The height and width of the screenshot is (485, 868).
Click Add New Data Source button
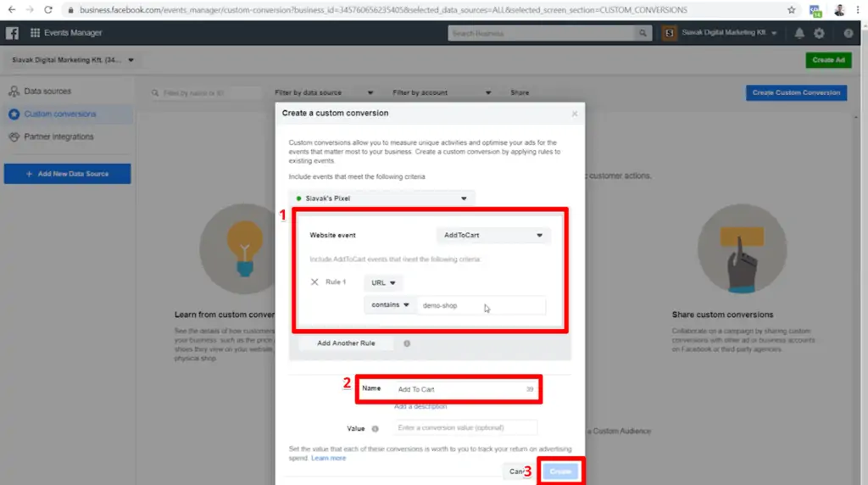[68, 174]
